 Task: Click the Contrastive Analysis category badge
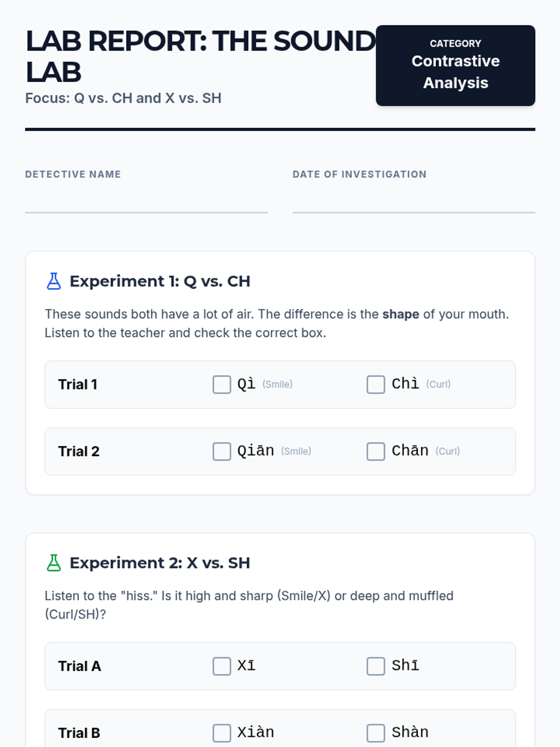coord(455,66)
